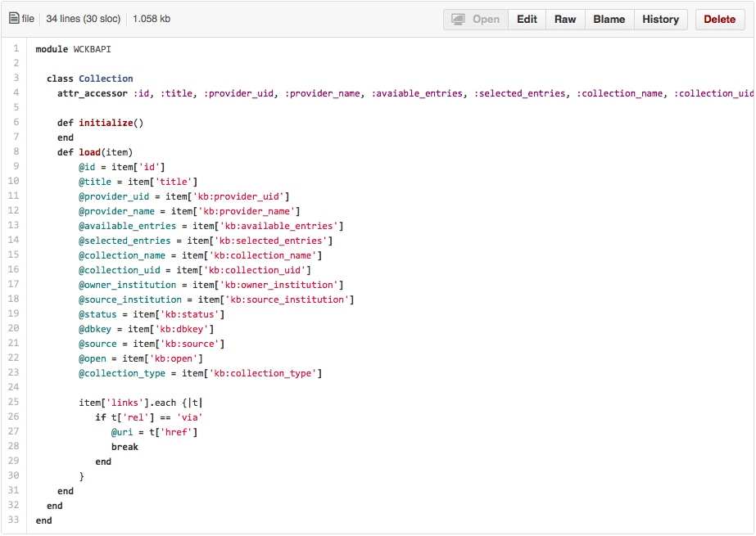Delete this file
This screenshot has width=756, height=536.
coord(719,20)
